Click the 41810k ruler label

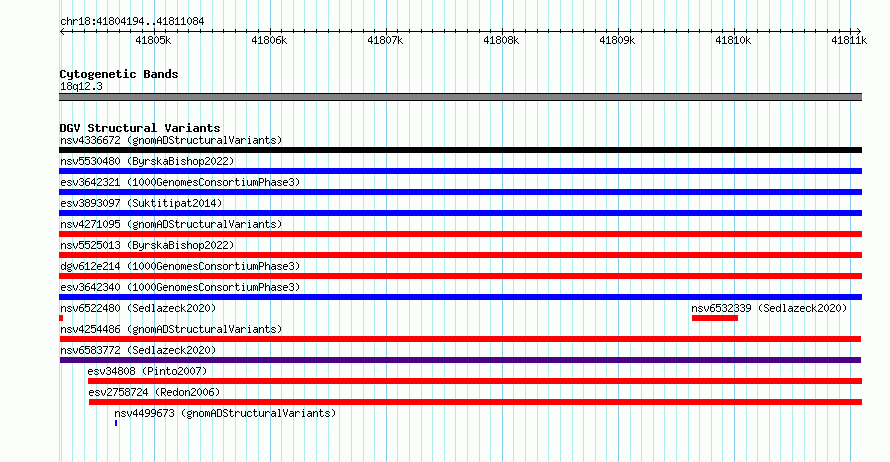point(733,40)
